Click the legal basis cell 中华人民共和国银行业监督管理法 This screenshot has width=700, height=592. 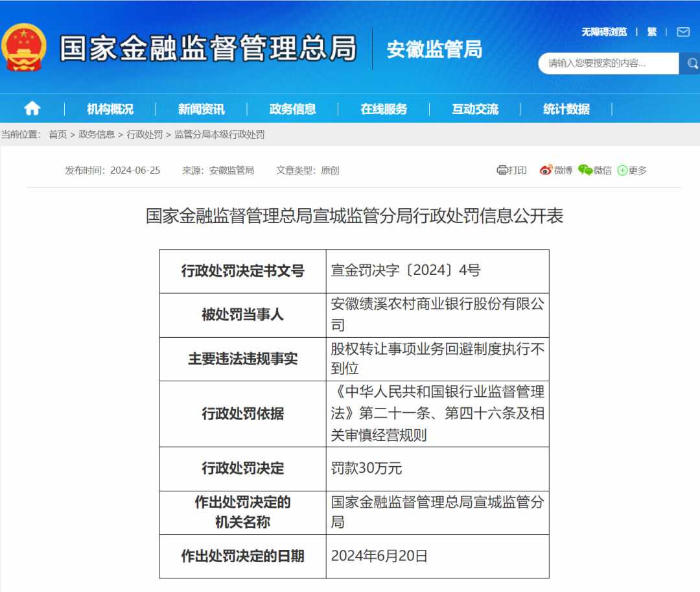(437, 414)
